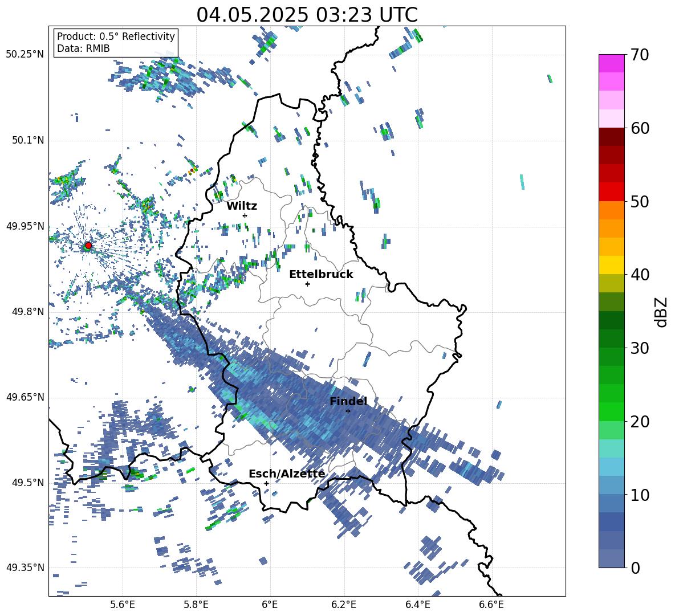675x616 pixels.
Task: Pick the yellow swatch just above 40
Action: [x=611, y=265]
